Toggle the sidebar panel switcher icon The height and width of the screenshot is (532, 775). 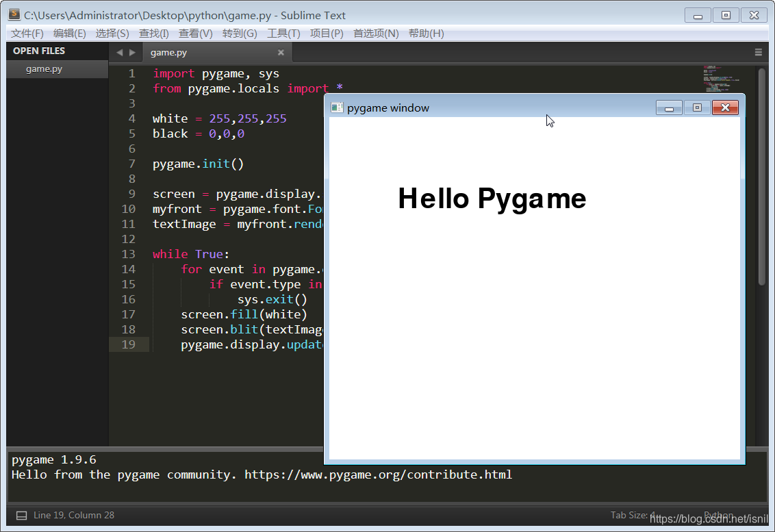pos(22,516)
